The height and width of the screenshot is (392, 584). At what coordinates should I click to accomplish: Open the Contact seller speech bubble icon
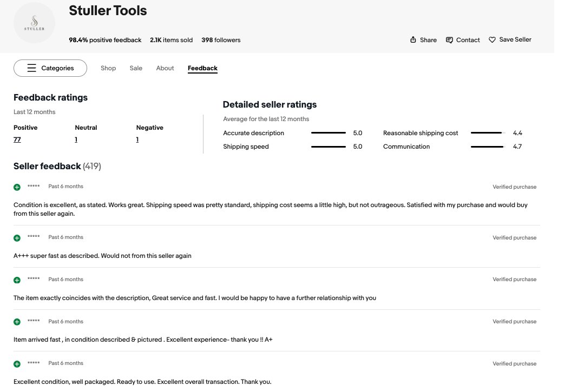449,39
